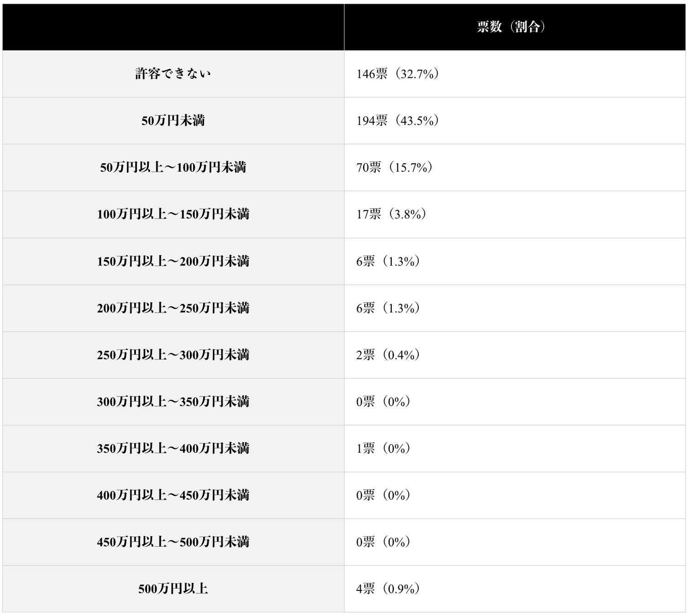
Task: Click the 70票（15.7%） cell
Action: pos(394,167)
